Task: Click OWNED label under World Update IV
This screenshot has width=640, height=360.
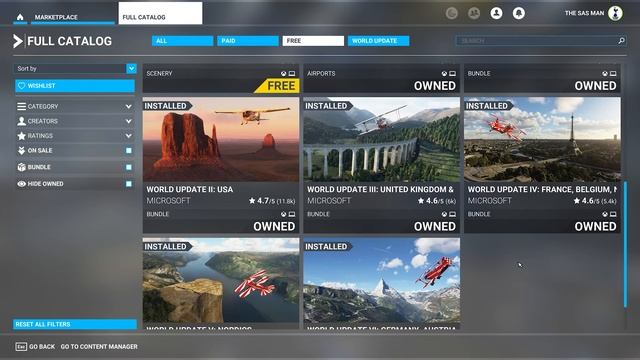Action: 595,227
